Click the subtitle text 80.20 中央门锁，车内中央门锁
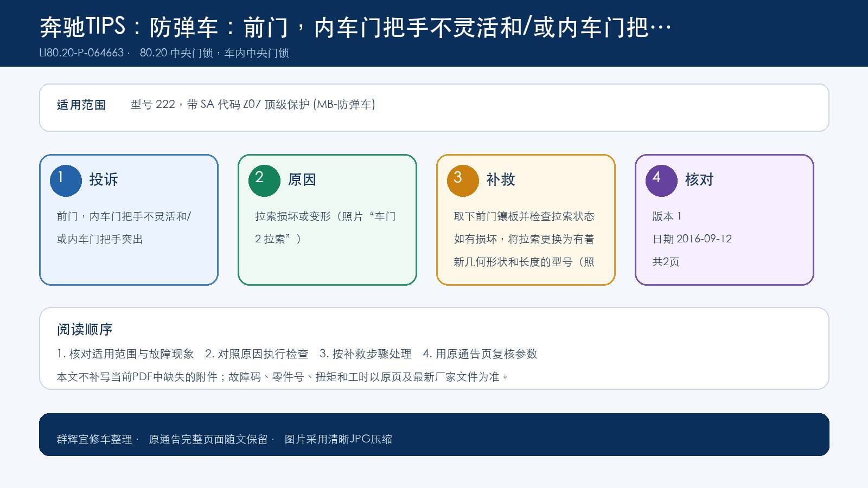The width and height of the screenshot is (868, 488). coord(214,53)
